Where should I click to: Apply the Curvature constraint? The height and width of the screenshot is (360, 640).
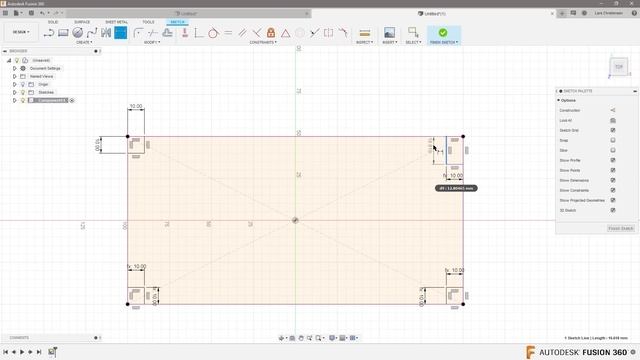(343, 33)
